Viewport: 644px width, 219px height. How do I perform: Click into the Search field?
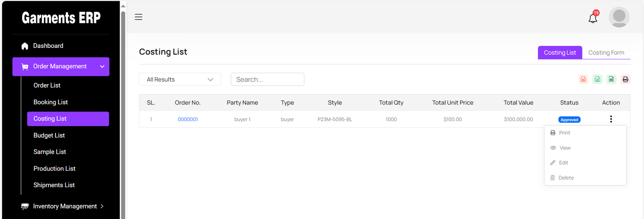pyautogui.click(x=267, y=79)
